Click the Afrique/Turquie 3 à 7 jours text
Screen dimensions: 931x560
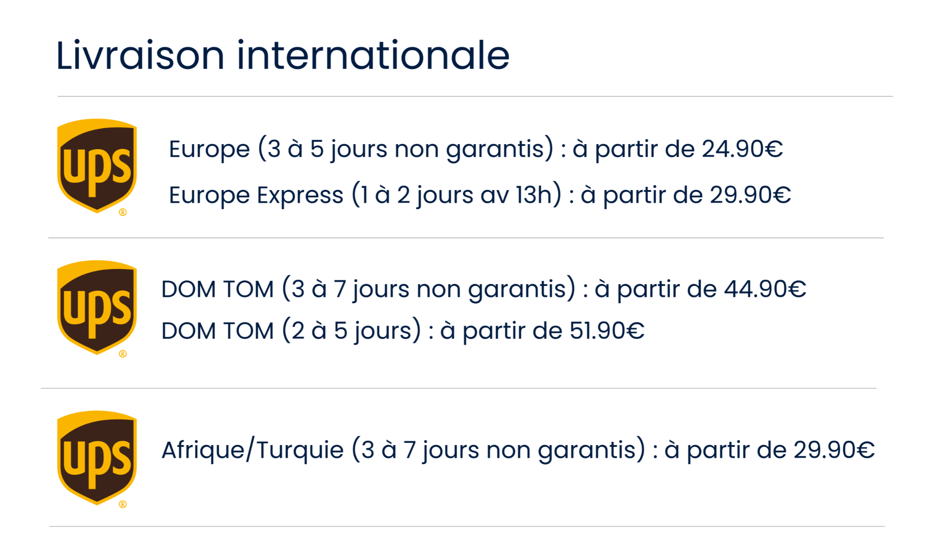click(x=403, y=450)
